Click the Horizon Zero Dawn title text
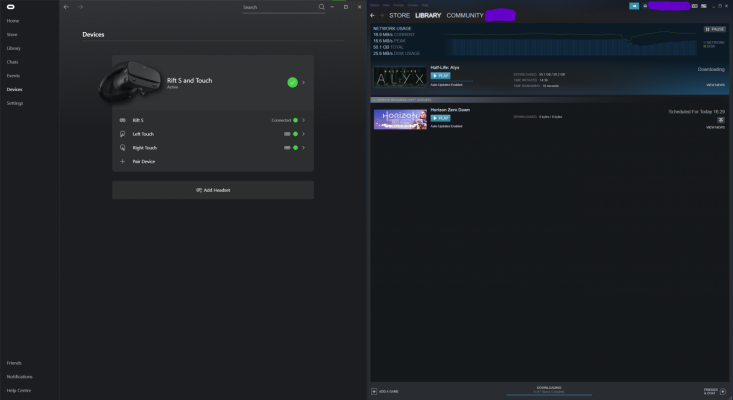 [450, 110]
